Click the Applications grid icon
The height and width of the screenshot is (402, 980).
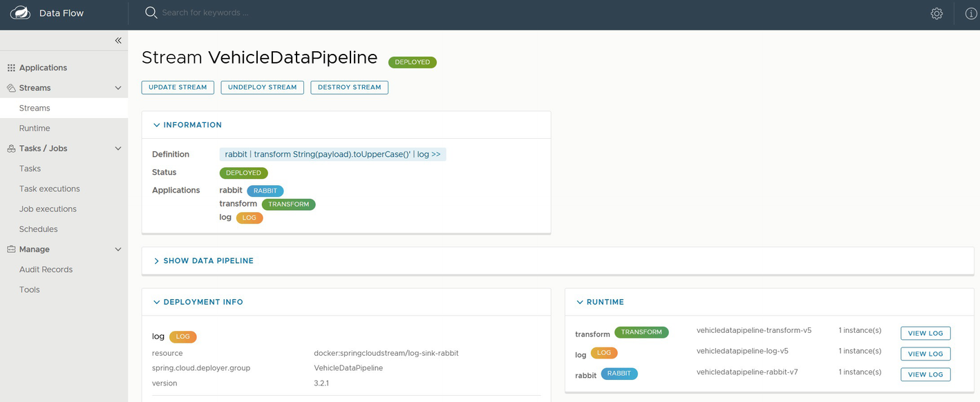pyautogui.click(x=11, y=68)
